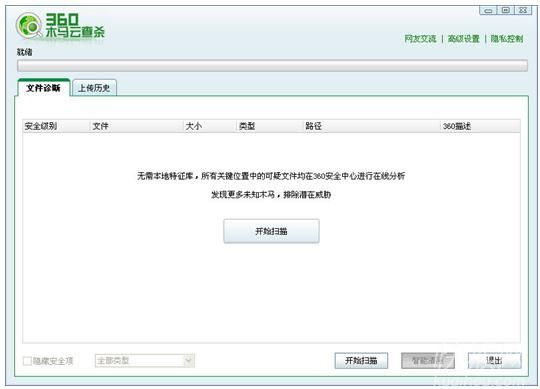Click the 就绪 status text

click(x=24, y=52)
